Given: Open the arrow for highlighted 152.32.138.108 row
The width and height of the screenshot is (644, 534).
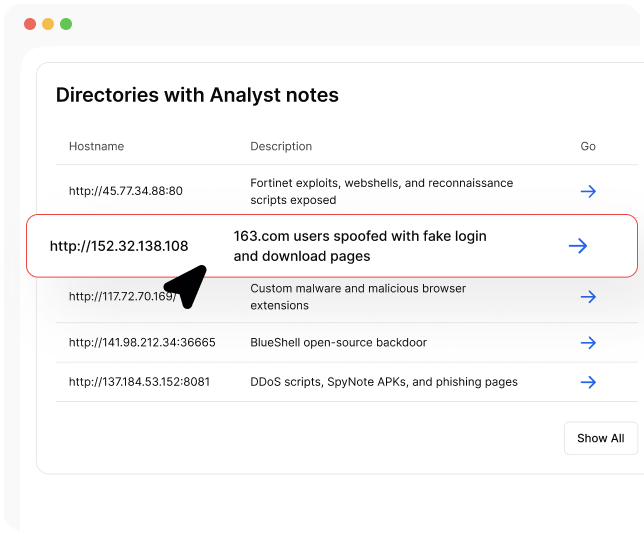Looking at the screenshot, I should pos(577,246).
